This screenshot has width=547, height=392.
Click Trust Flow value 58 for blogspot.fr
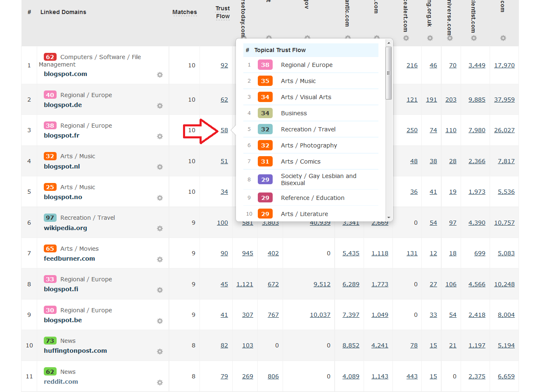coord(224,130)
